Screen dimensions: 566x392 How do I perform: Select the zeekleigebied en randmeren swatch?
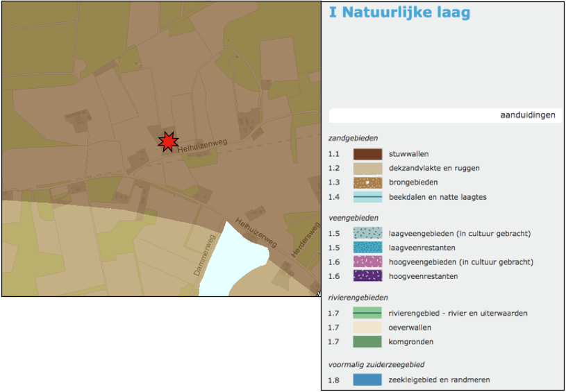(367, 380)
